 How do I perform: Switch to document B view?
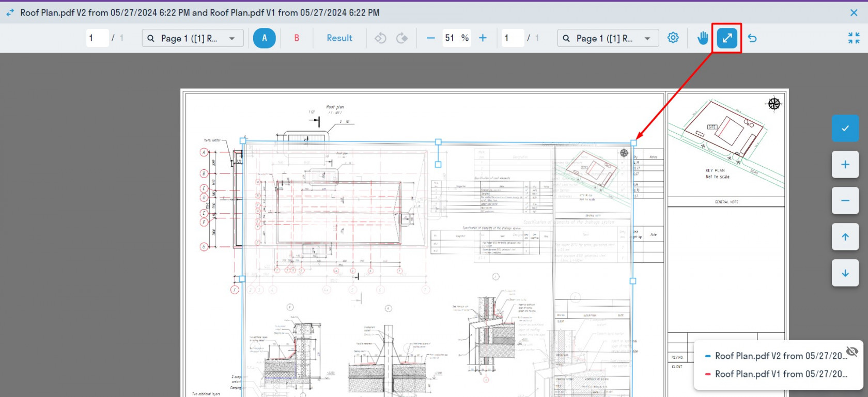[x=297, y=38]
